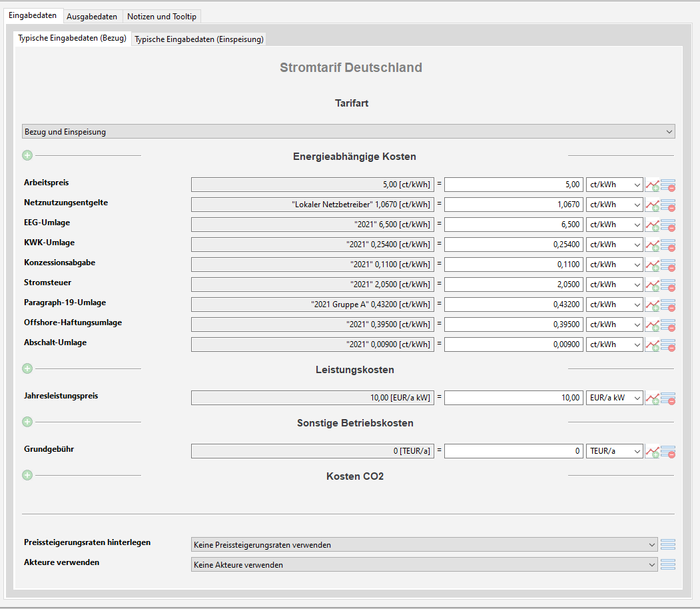Viewport: 700px width, 609px height.
Task: Click the list icon next to Preissteigerungsraten dropdown
Action: tap(668, 544)
